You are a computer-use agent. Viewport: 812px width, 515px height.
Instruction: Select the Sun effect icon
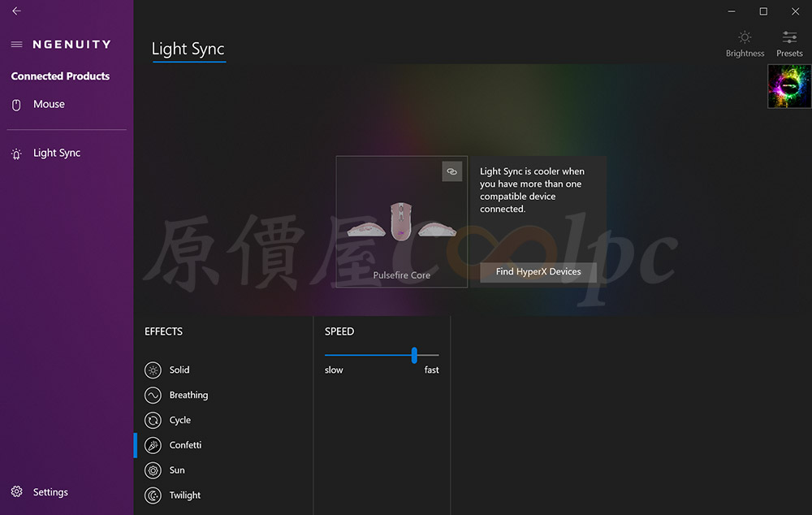tap(153, 470)
